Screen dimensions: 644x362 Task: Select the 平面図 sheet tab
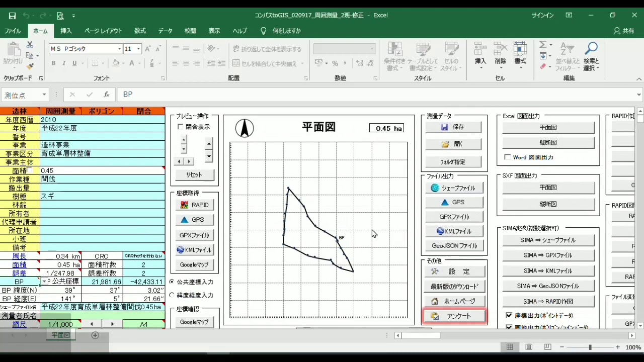click(60, 335)
